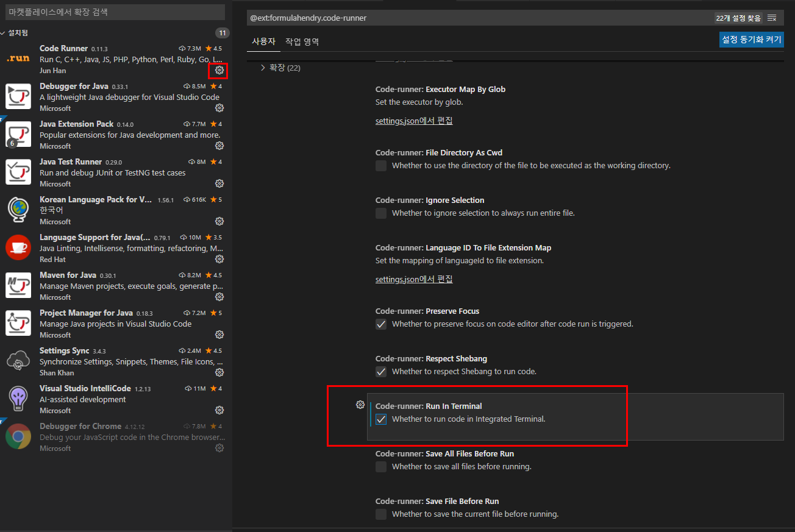
Task: Open the Maven for Java manage gear
Action: pyautogui.click(x=219, y=297)
